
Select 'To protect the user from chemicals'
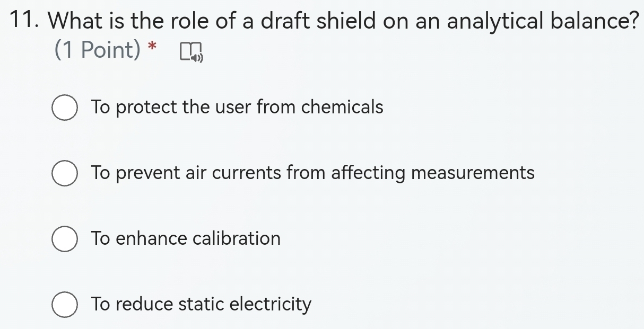(237, 107)
